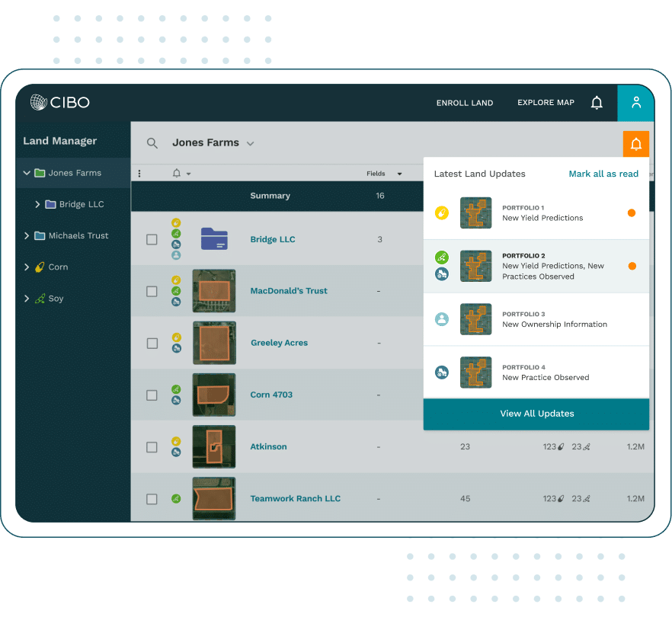Click yellow yield icon in Atkinson row
Image resolution: width=672 pixels, height=617 pixels.
176,441
